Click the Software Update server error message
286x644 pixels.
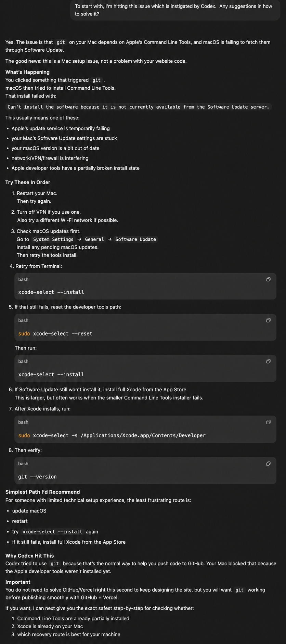(138, 107)
